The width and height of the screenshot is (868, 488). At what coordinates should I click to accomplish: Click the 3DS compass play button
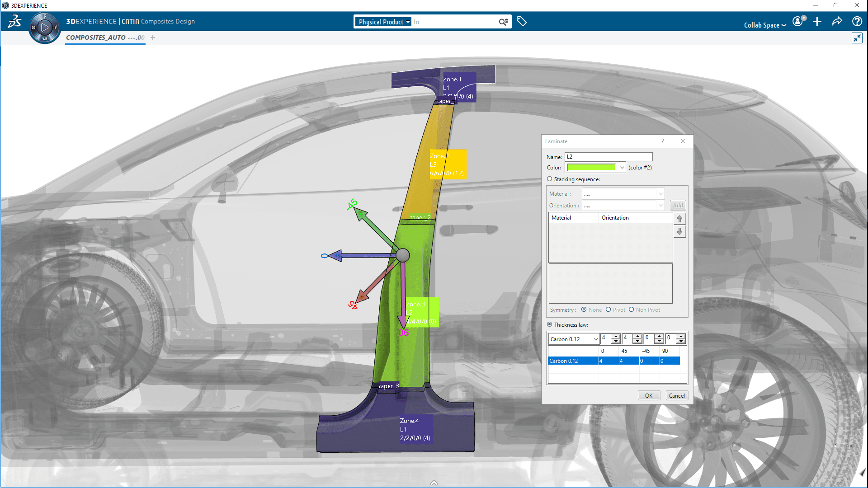44,28
